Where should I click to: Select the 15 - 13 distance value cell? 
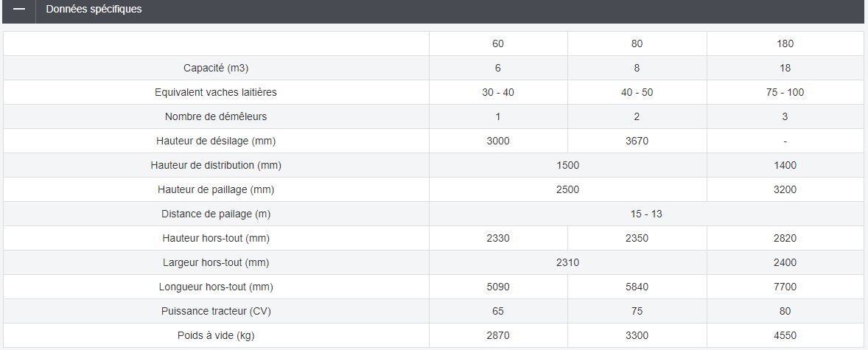(646, 214)
